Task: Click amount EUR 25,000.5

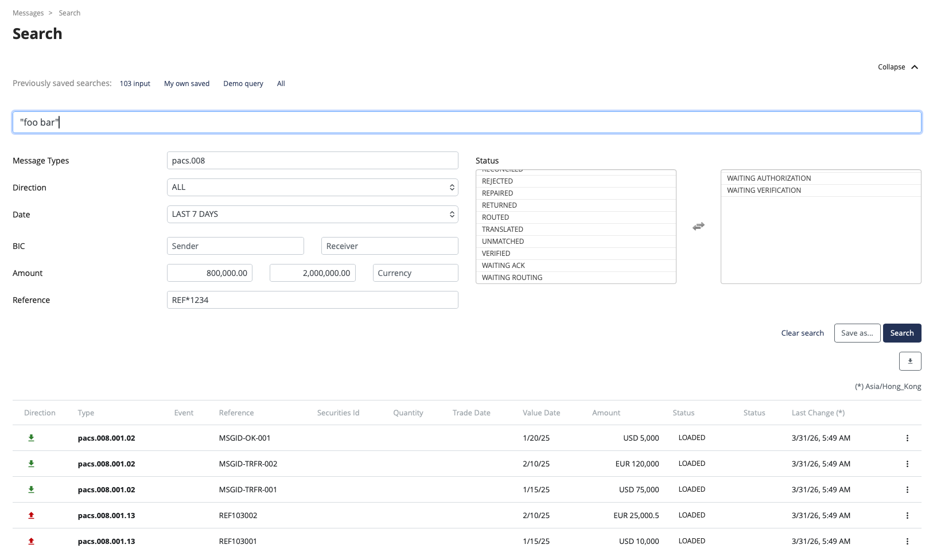Action: click(636, 516)
